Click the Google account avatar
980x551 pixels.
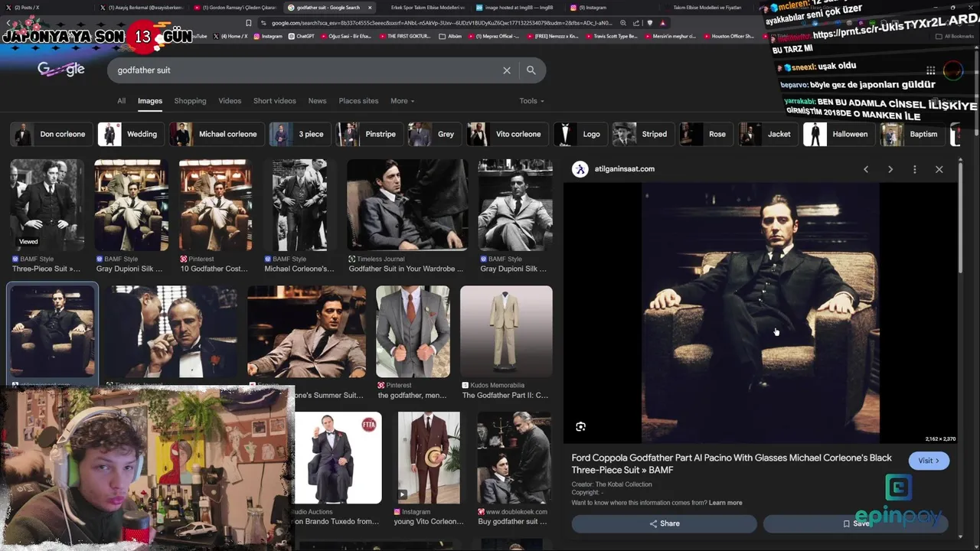click(953, 70)
